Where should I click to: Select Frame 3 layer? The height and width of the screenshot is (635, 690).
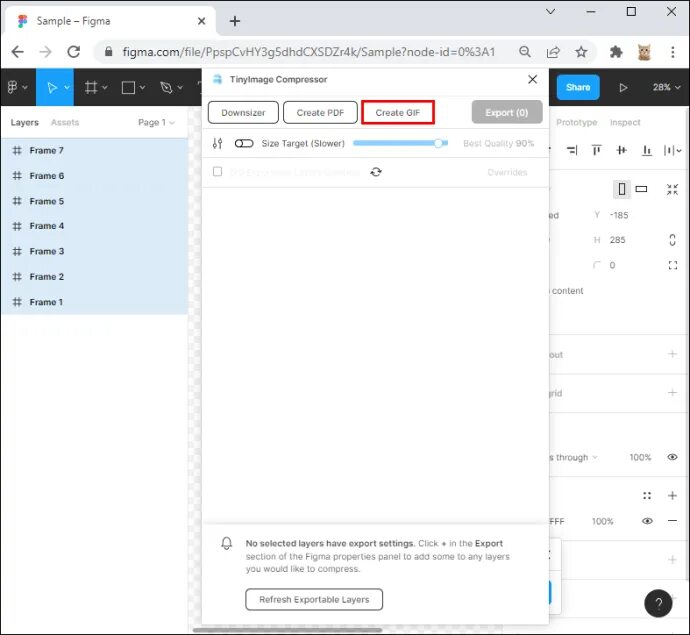94,251
